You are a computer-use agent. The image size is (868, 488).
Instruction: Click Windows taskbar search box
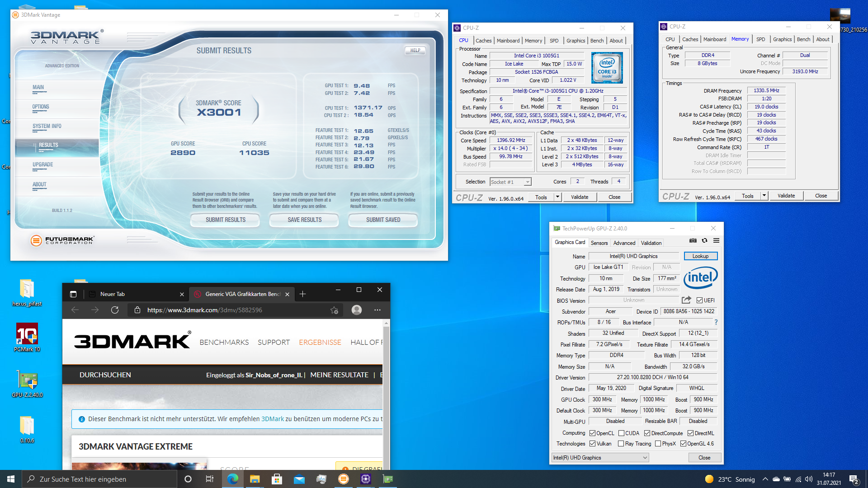99,479
